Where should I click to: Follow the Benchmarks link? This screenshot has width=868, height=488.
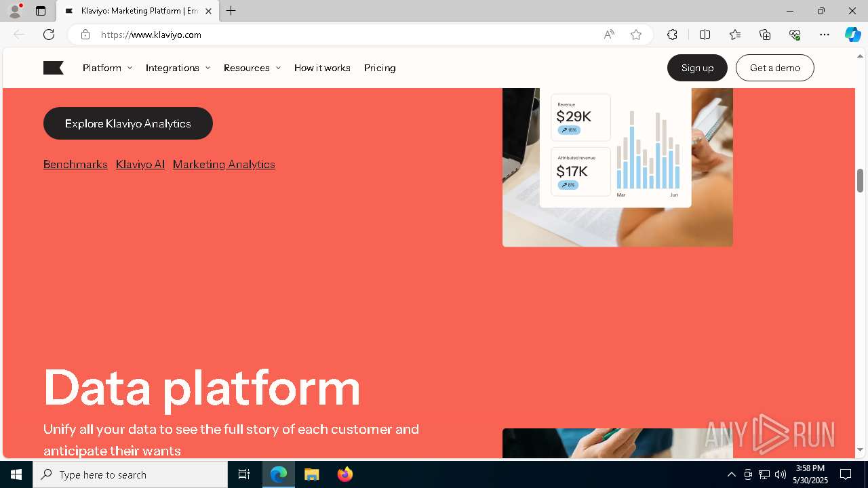(75, 164)
